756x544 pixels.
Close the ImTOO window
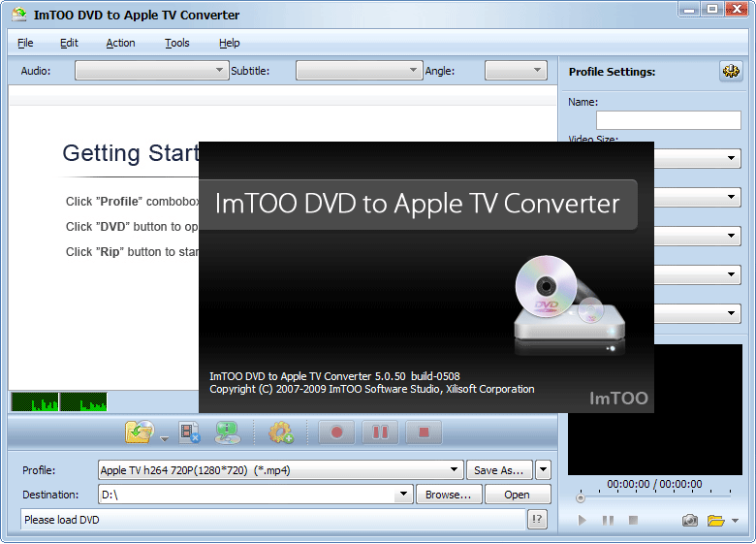[x=737, y=9]
